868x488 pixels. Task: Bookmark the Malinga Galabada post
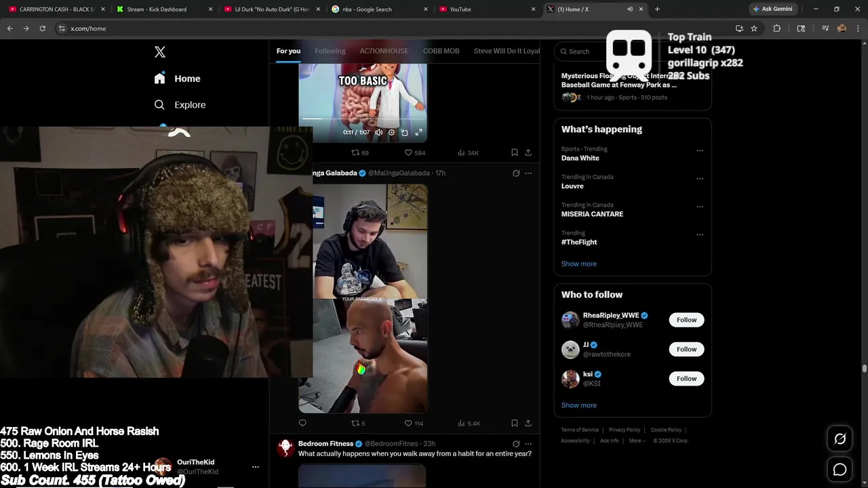tap(515, 423)
